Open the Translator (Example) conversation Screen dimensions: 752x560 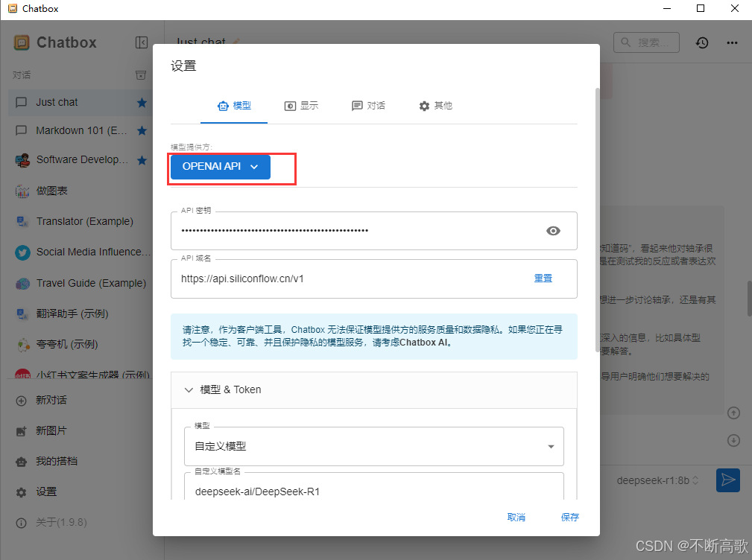click(80, 221)
